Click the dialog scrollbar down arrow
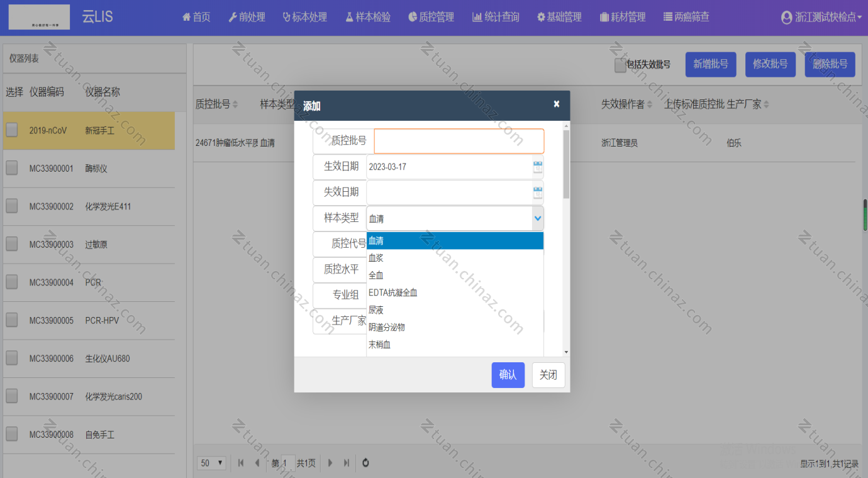 (566, 352)
